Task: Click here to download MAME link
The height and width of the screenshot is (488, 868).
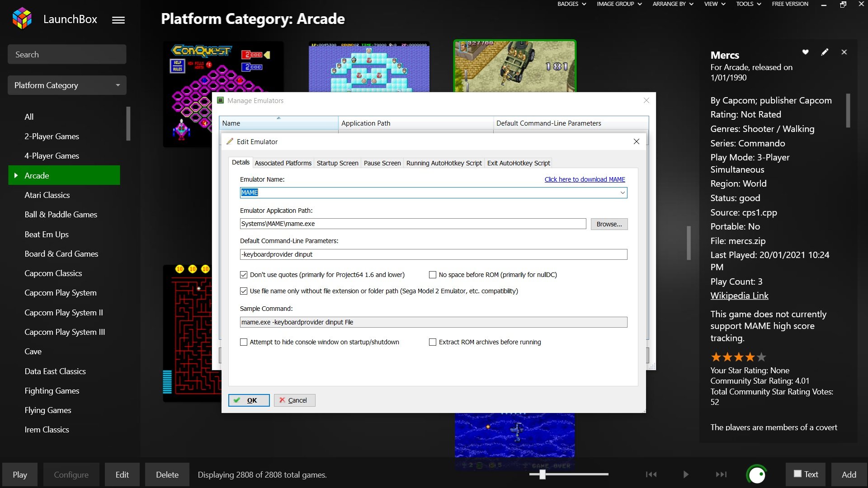Action: (x=585, y=179)
